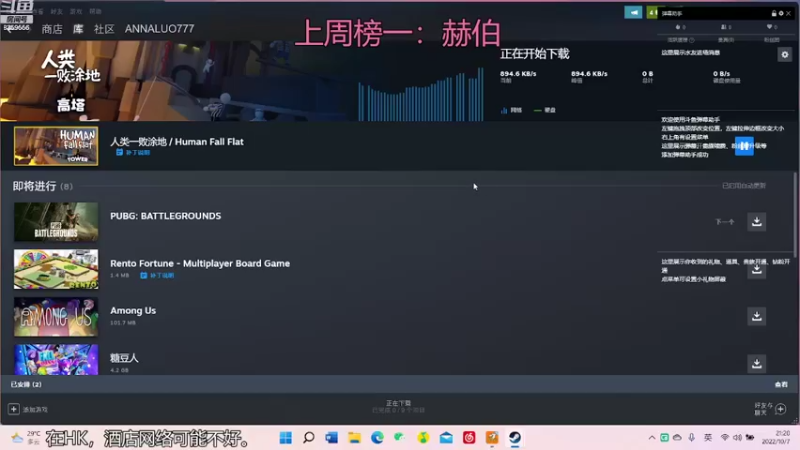Image resolution: width=800 pixels, height=450 pixels.
Task: Click the blue megaphone announcement icon
Action: [633, 12]
